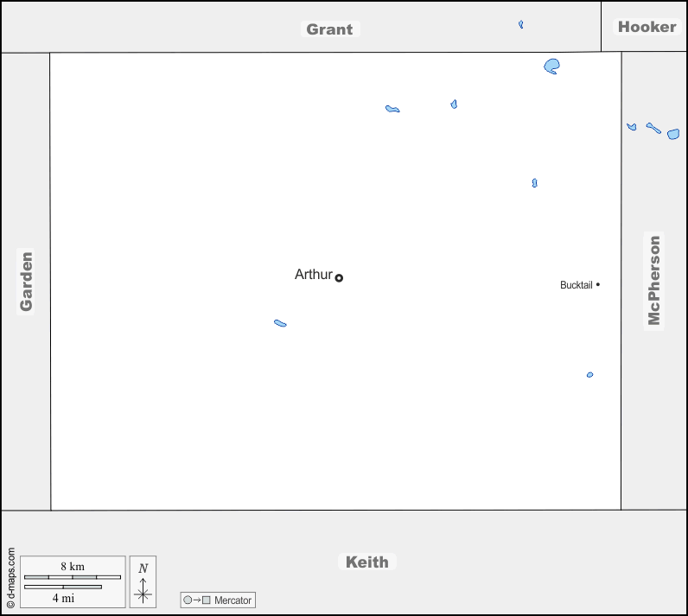Click the north arrow compass icon
The width and height of the screenshot is (688, 616).
point(143,581)
